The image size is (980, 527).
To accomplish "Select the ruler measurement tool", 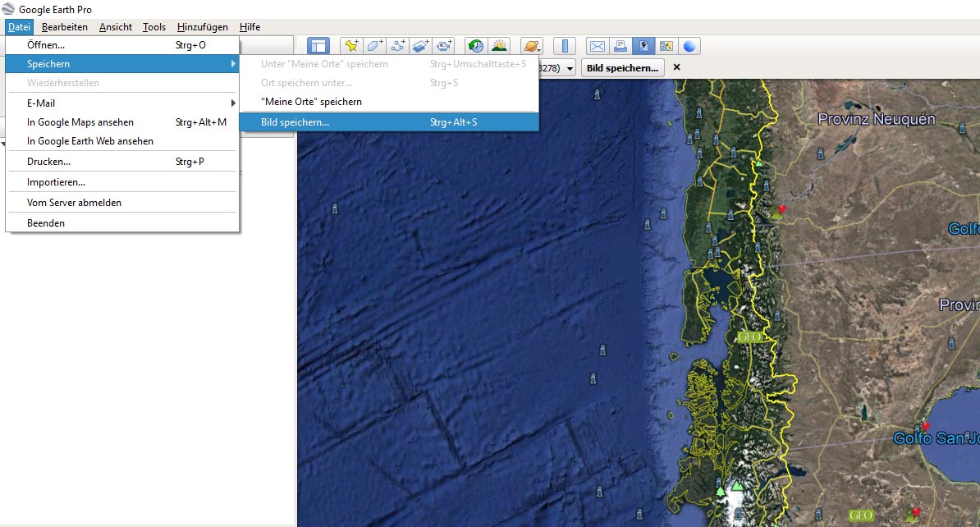I will (x=564, y=46).
